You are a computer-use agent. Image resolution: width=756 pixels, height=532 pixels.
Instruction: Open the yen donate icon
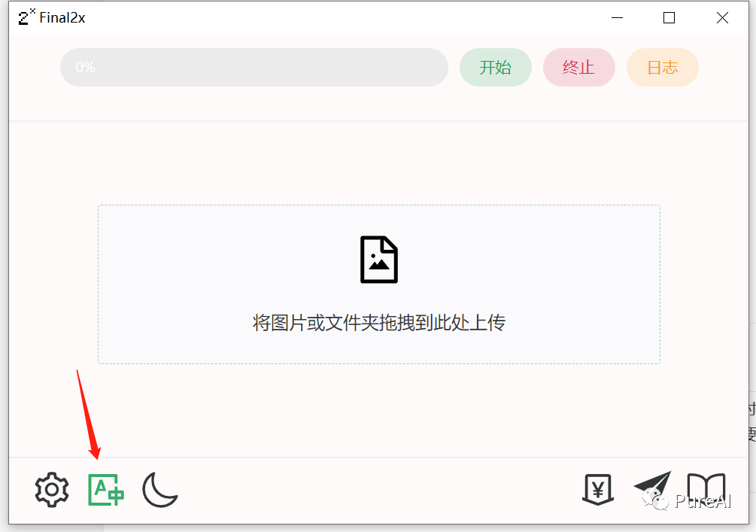598,490
